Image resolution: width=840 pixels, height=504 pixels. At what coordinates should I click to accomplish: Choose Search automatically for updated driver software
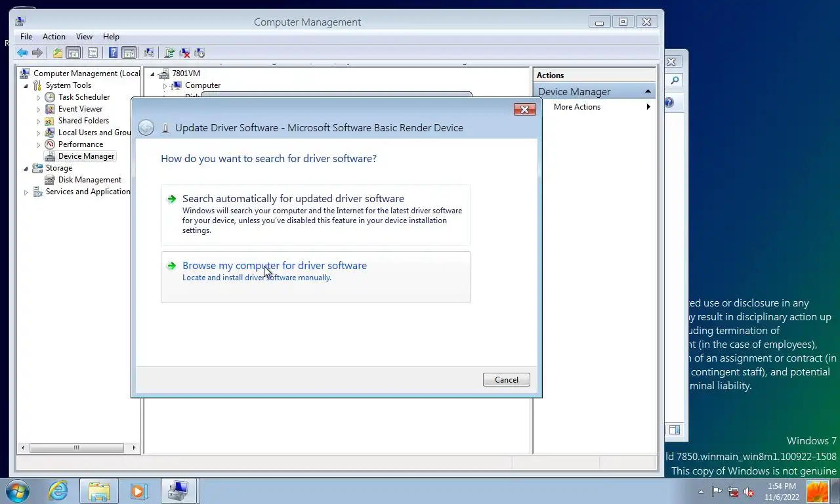pyautogui.click(x=316, y=215)
